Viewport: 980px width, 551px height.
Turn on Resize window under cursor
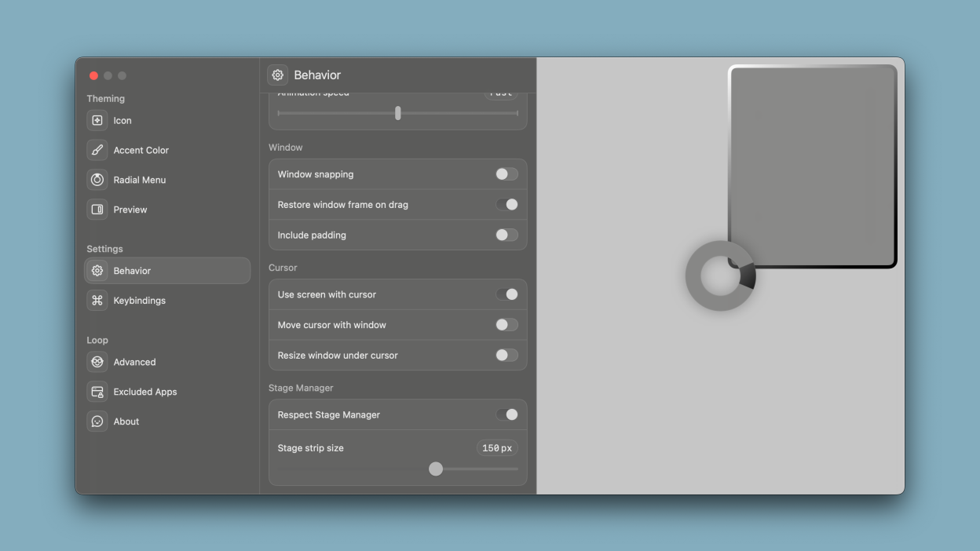click(506, 356)
